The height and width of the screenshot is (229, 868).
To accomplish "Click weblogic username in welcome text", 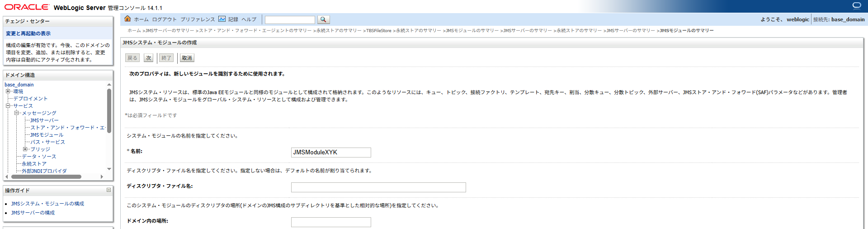I will click(798, 19).
